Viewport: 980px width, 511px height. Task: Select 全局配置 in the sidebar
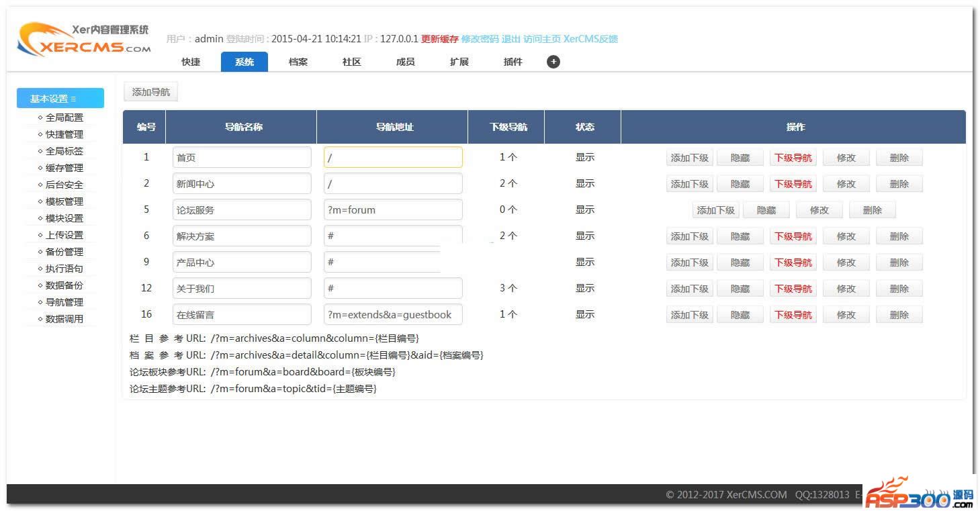coord(64,118)
